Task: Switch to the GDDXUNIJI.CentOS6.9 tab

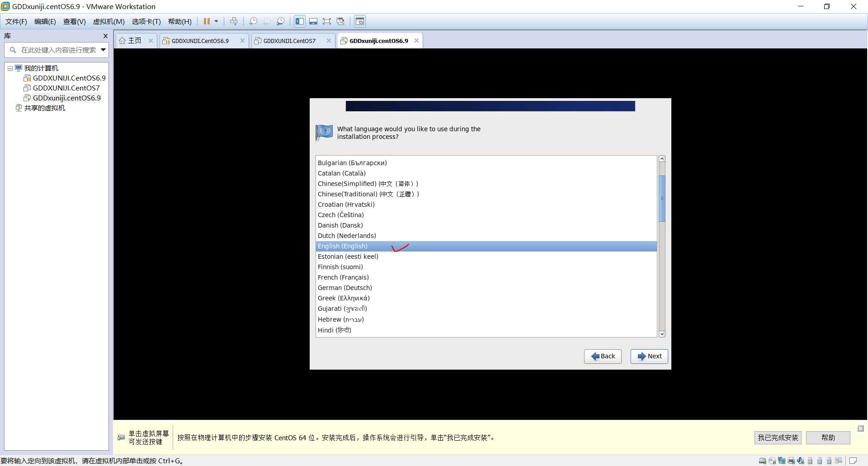Action: [x=200, y=41]
